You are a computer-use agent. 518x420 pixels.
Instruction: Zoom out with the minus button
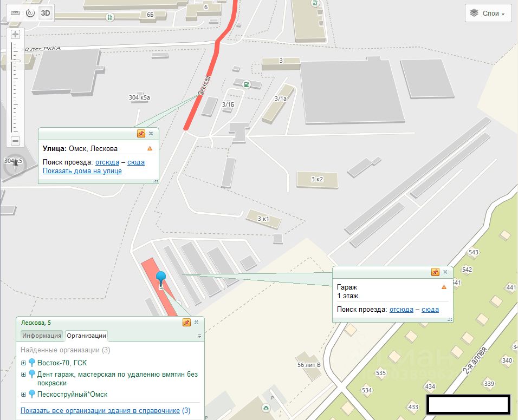(x=15, y=141)
